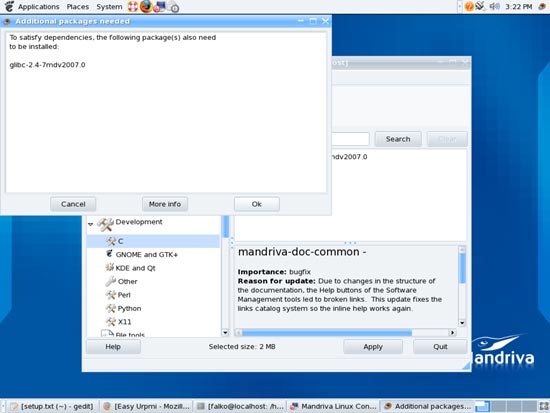Open the Applications menu
The height and width of the screenshot is (413, 550).
coord(39,7)
